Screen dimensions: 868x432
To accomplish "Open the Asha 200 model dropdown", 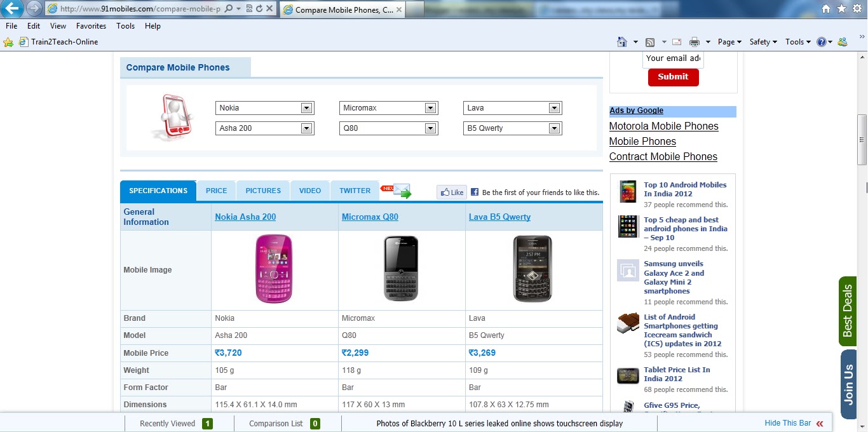I will (x=265, y=128).
